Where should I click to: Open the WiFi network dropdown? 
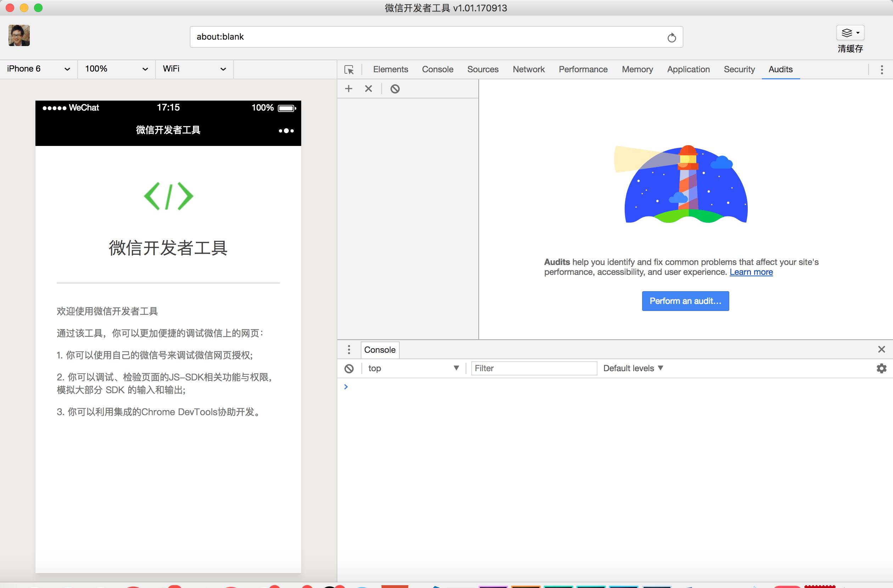coord(194,69)
